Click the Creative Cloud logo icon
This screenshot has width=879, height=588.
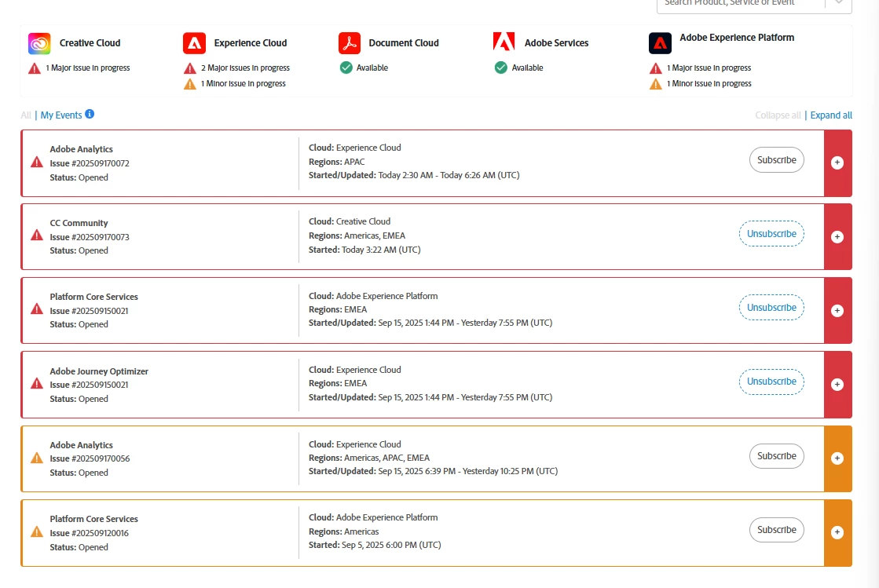coord(39,43)
